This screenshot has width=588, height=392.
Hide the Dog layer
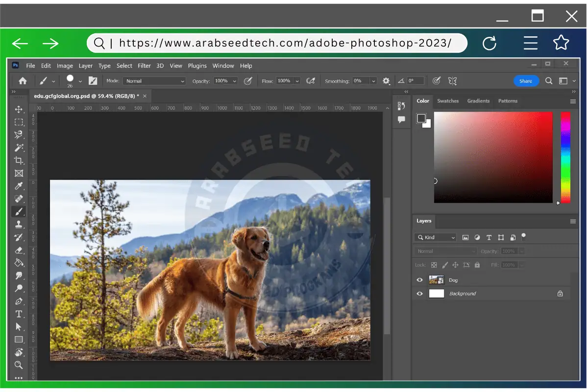click(419, 280)
